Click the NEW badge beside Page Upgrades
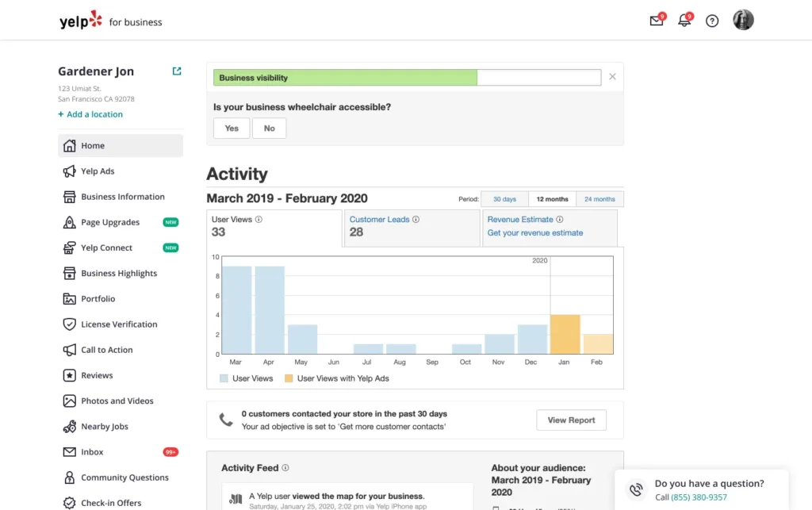The width and height of the screenshot is (812, 510). (x=171, y=222)
